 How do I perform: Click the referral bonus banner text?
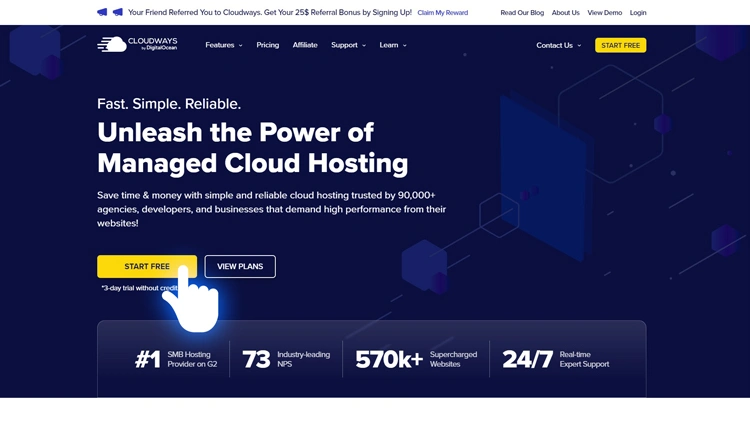coord(270,12)
